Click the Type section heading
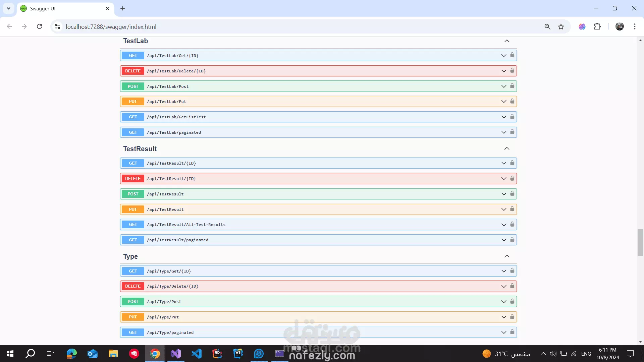 click(x=130, y=256)
